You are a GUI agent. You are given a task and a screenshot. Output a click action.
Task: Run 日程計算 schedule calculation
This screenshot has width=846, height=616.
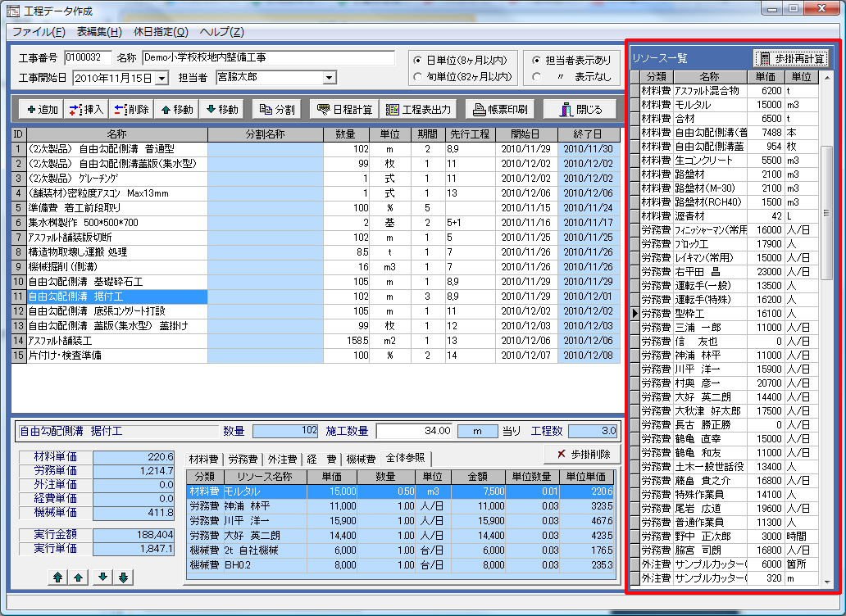click(344, 110)
